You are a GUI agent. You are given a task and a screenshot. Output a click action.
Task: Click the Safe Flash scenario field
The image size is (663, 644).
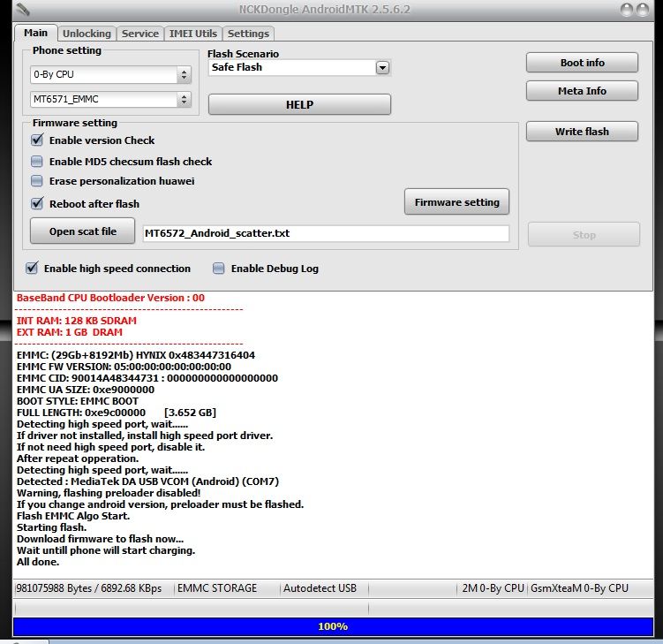point(299,67)
